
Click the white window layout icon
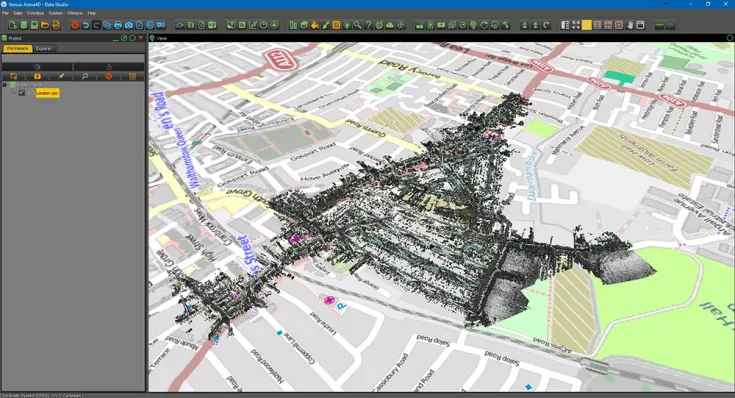click(x=640, y=25)
